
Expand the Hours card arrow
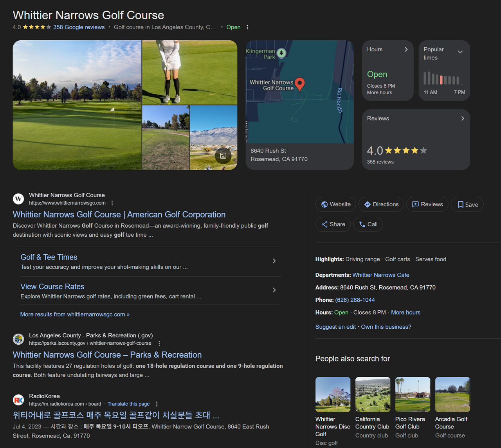point(406,49)
